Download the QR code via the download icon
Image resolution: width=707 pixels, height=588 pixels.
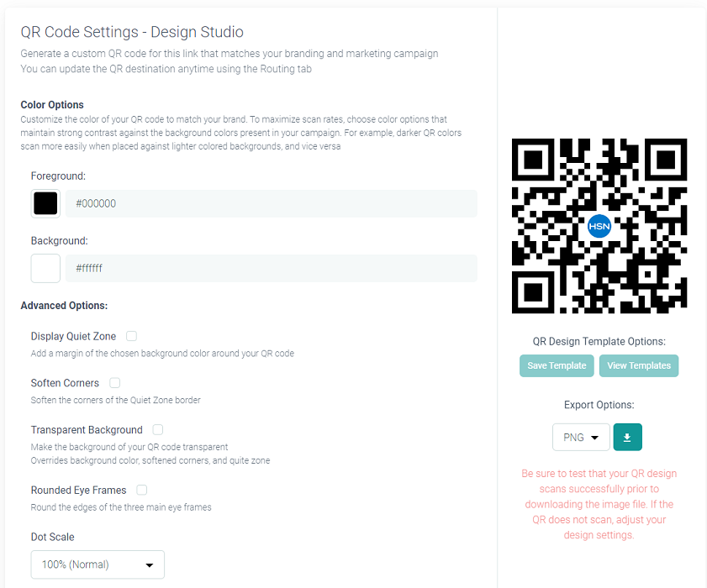click(x=627, y=437)
